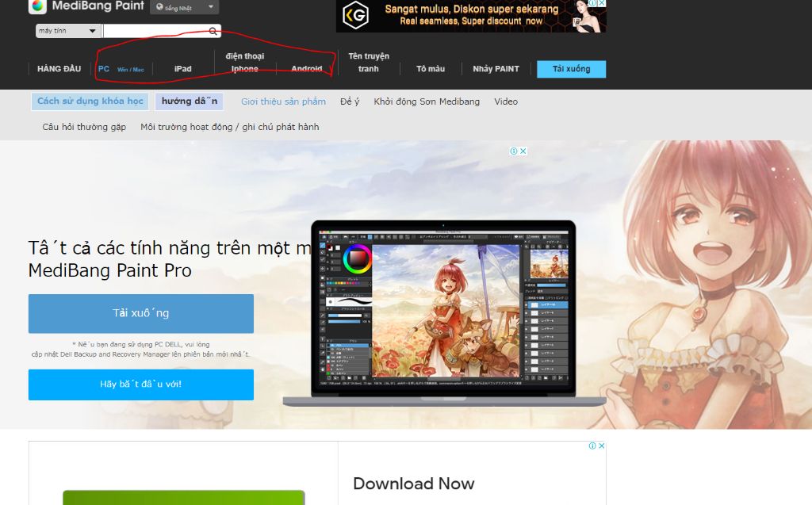Screen dimensions: 812x505
Task: Open the Câu hỏi thường gặp link
Action: [84, 127]
